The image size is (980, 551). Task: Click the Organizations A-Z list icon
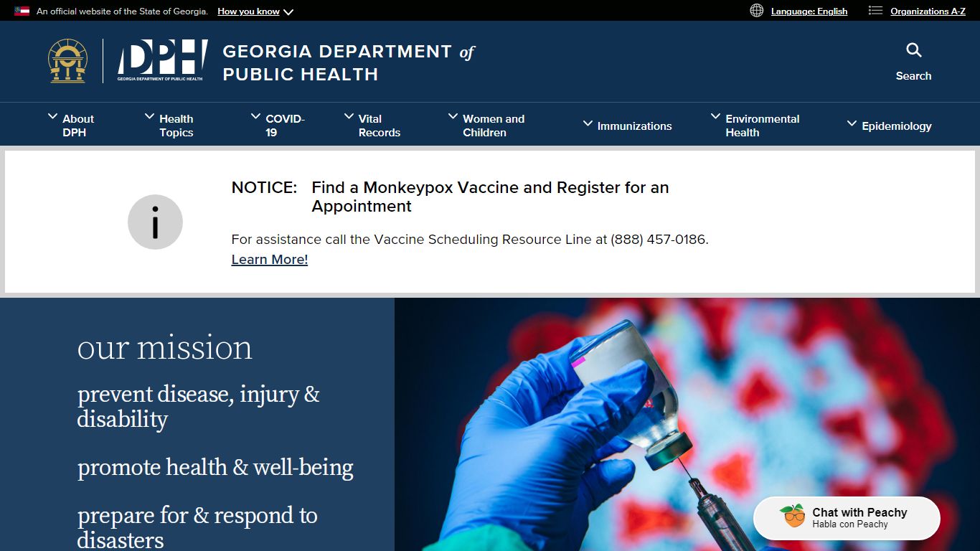(875, 11)
